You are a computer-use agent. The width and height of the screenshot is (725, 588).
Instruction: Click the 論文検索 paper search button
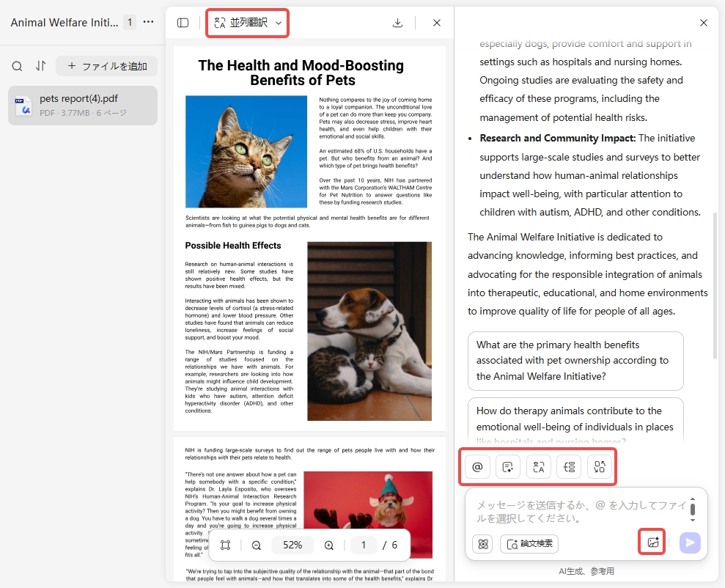(529, 544)
